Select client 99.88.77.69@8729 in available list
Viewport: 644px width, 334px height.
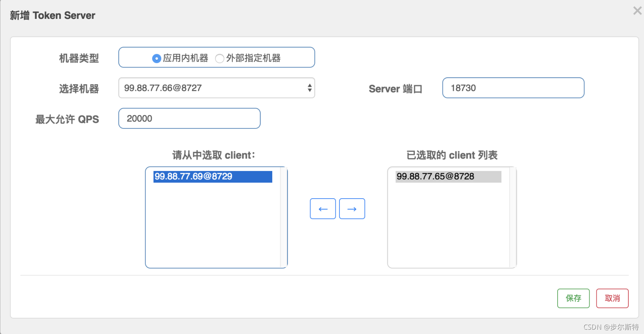pyautogui.click(x=212, y=177)
